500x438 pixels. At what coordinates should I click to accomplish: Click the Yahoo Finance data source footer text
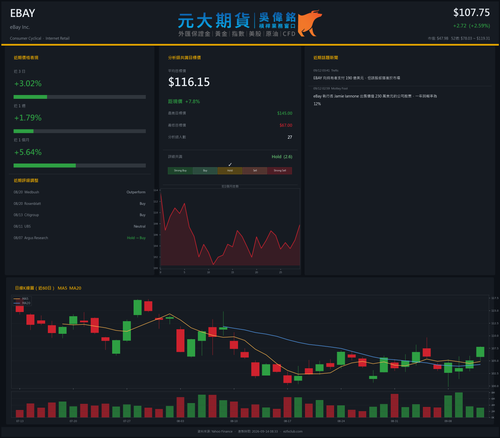215,431
